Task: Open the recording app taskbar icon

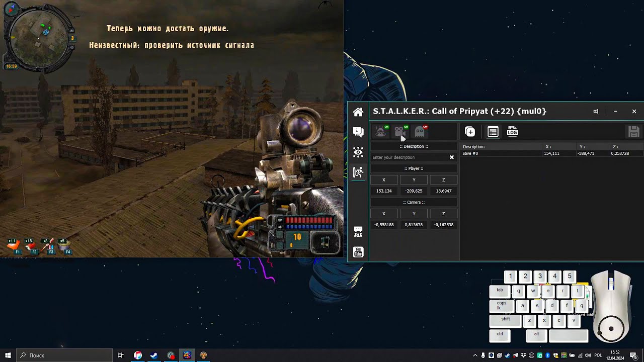Action: tap(171, 355)
